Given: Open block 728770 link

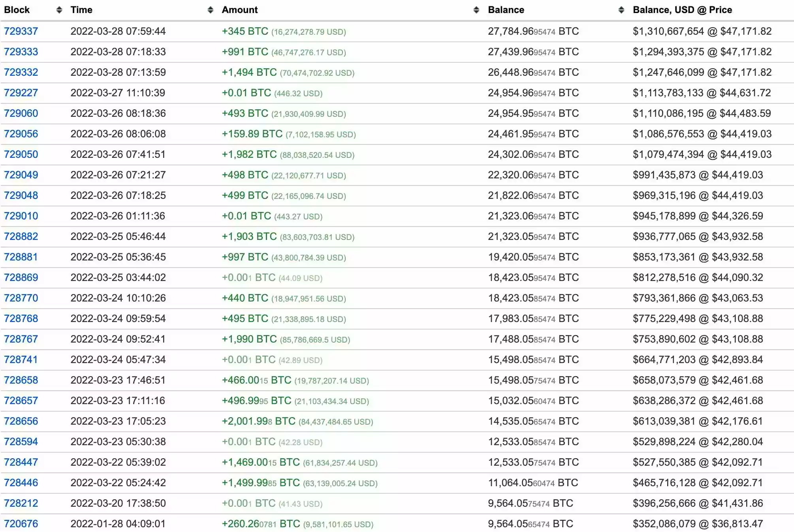Looking at the screenshot, I should 21,298.
